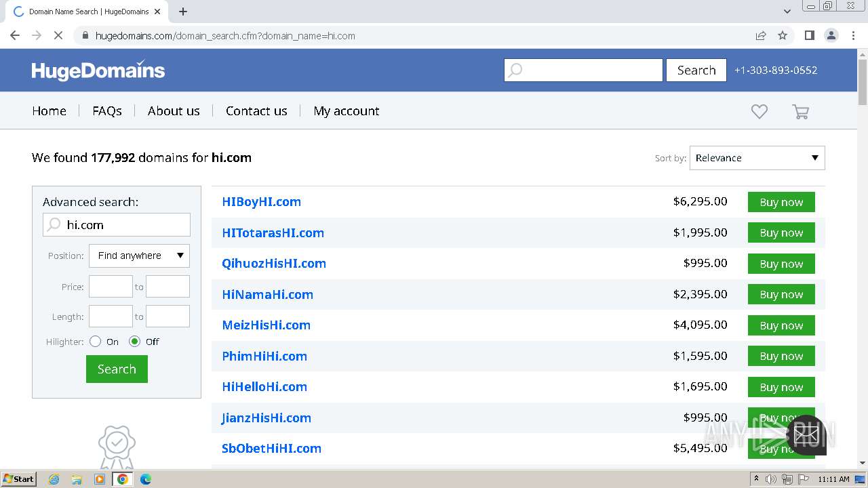This screenshot has height=488, width=868.
Task: Open the Windows Start menu
Action: [x=19, y=479]
